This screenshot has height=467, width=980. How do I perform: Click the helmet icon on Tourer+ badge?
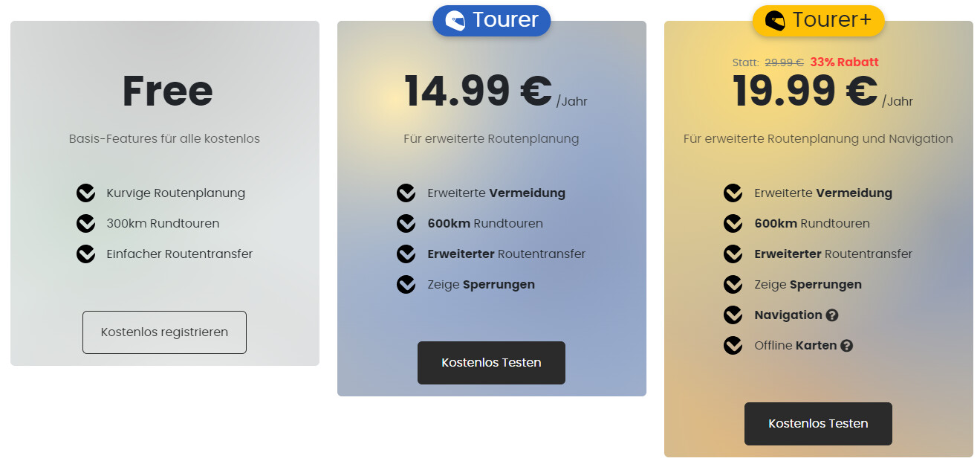click(775, 21)
